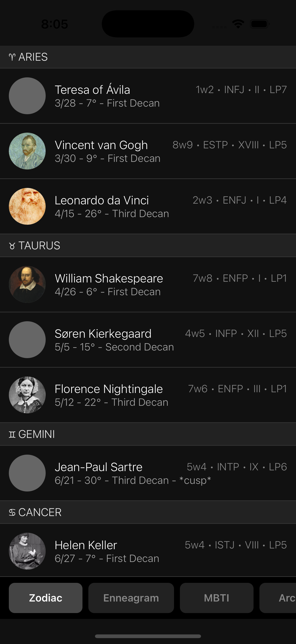296x644 pixels.
Task: Select the Zodiac tab
Action: (45, 598)
